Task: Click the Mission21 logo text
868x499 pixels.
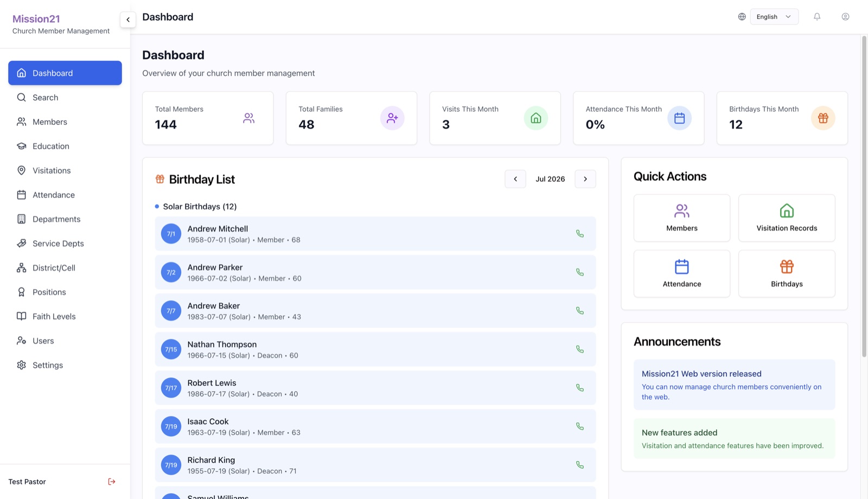Action: pos(36,19)
